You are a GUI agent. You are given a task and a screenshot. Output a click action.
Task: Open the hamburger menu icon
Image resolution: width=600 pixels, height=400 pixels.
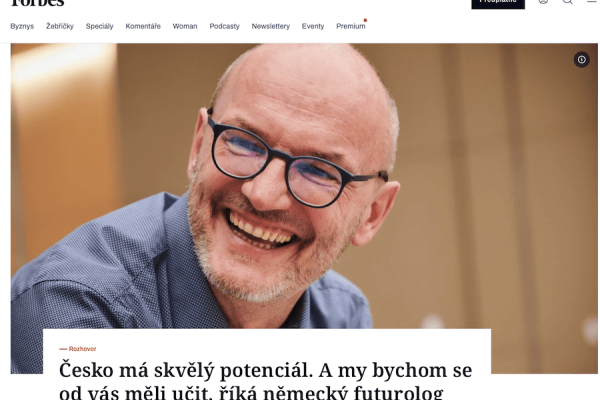tap(592, 2)
